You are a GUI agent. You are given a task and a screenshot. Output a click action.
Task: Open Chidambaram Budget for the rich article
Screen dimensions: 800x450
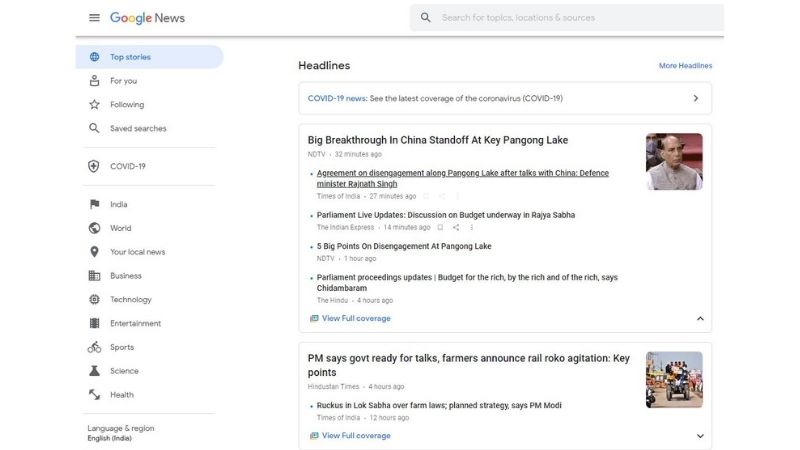pos(467,283)
